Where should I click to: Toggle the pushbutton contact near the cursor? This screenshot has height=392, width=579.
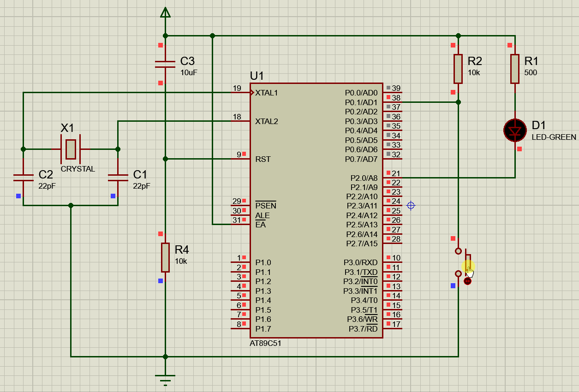(x=467, y=265)
